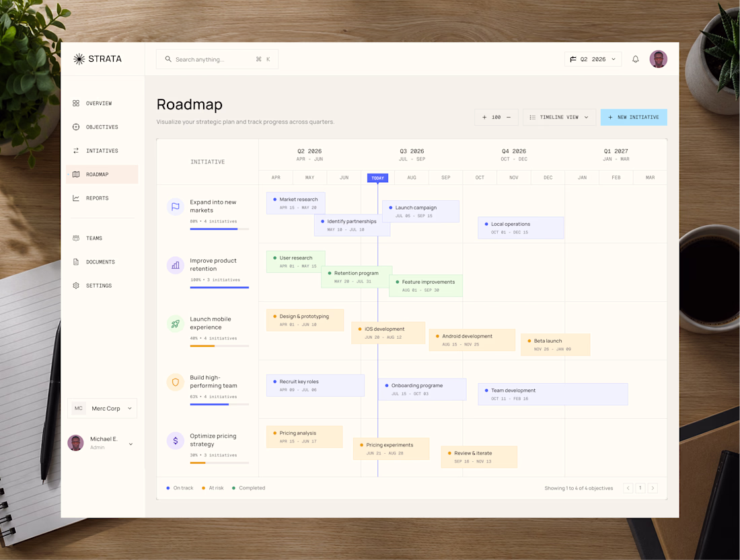740x560 pixels.
Task: Open the Teams menu item
Action: (102, 238)
